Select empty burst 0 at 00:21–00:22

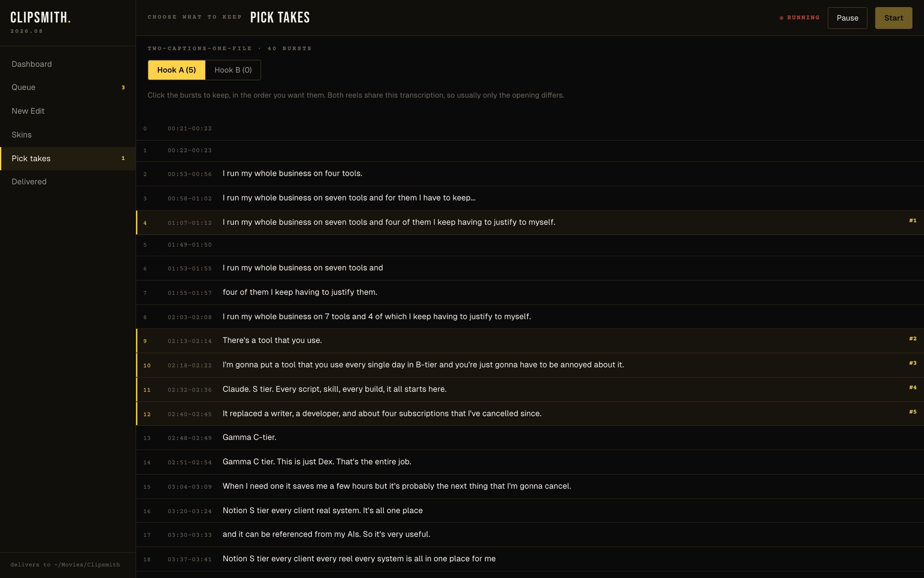[530, 129]
